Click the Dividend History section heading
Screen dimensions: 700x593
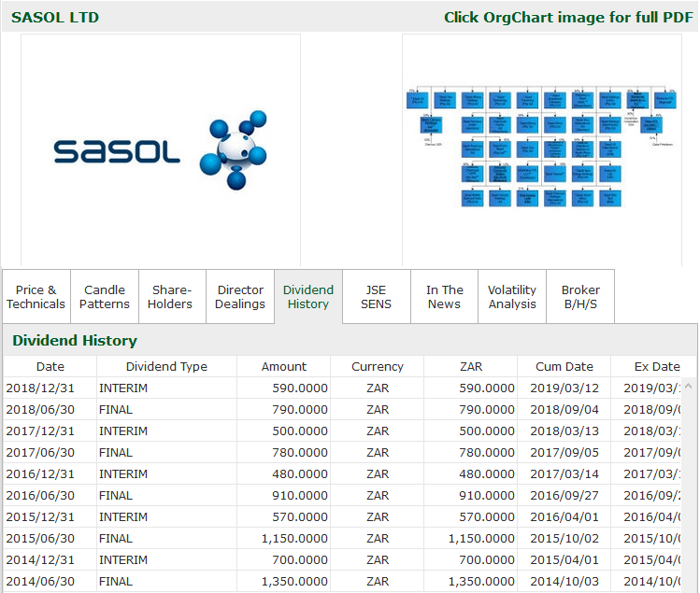[75, 341]
